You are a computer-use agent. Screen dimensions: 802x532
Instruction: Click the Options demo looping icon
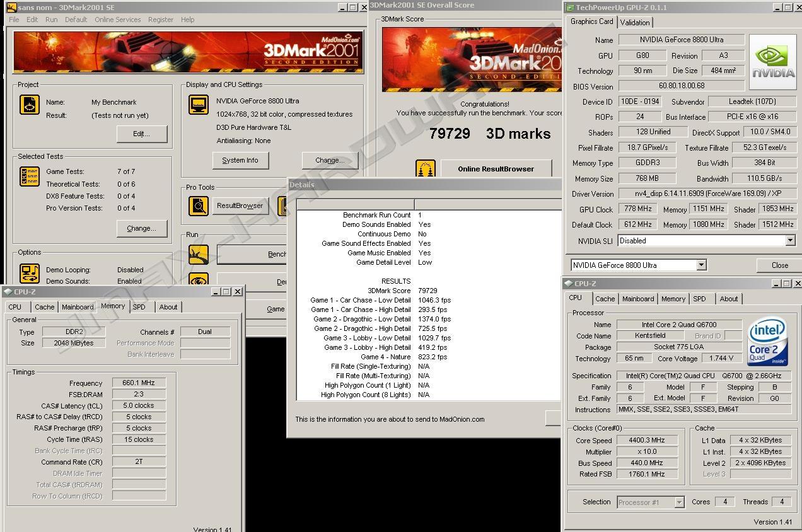tap(30, 274)
